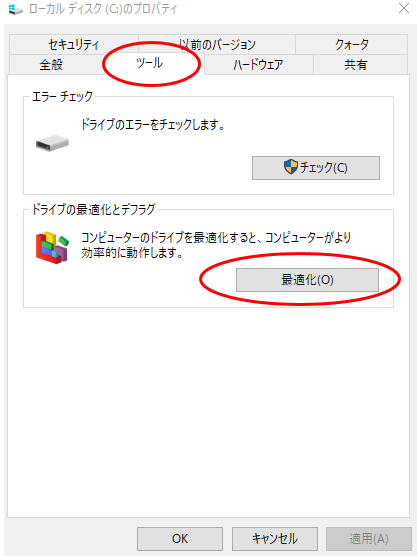Switch to the セキュリティ tab
417x556 pixels.
[x=74, y=44]
